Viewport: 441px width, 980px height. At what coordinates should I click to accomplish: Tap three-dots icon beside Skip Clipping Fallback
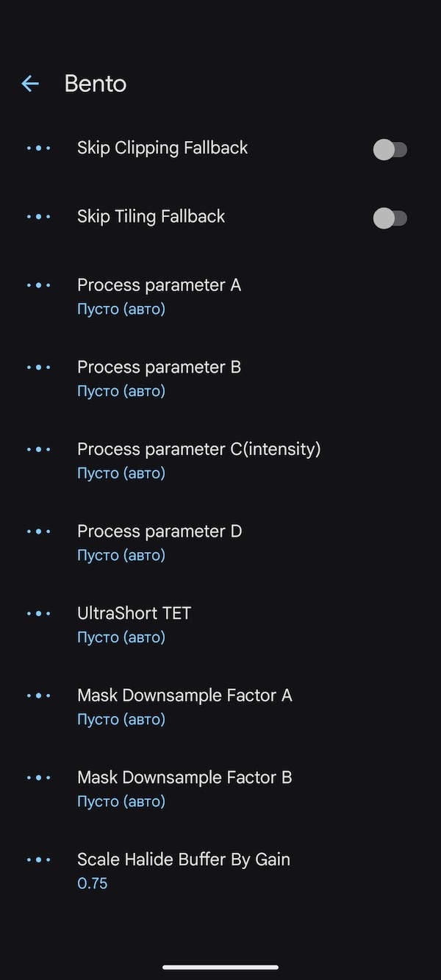coord(39,149)
